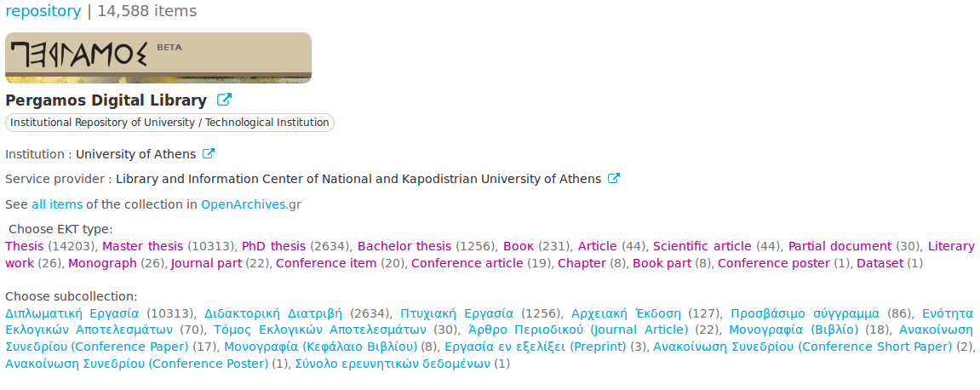The height and width of the screenshot is (390, 980).
Task: Filter by Scientific article type
Action: 703,246
